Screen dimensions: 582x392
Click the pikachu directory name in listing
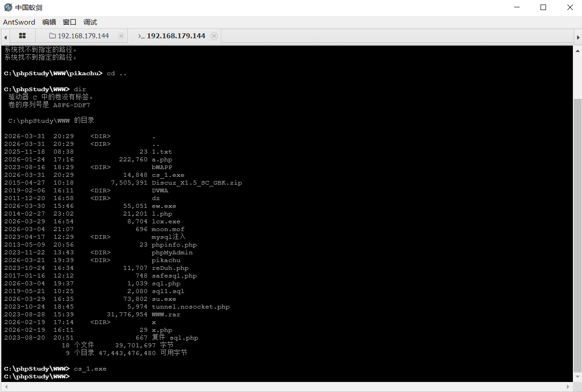(x=166, y=260)
